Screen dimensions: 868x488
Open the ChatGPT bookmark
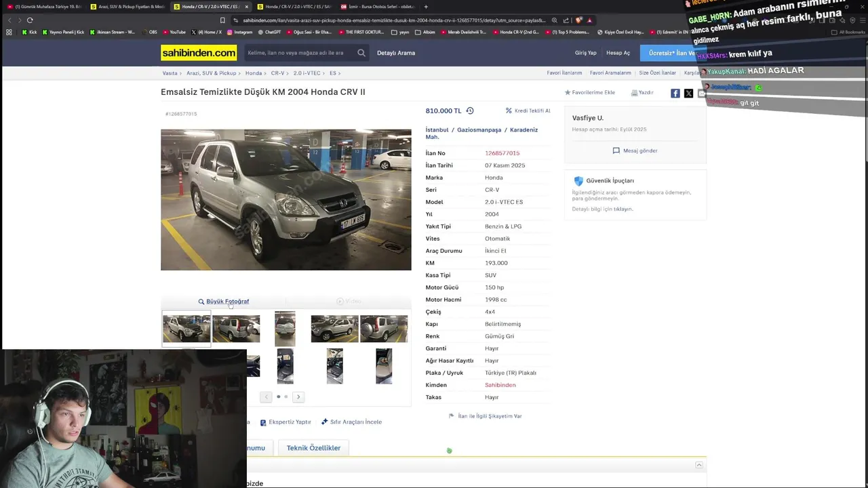(x=269, y=32)
